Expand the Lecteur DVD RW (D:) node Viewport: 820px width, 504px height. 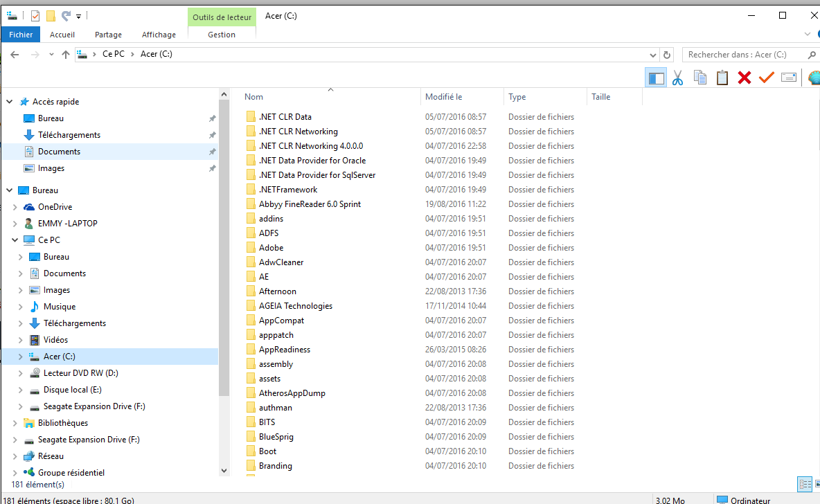[20, 373]
